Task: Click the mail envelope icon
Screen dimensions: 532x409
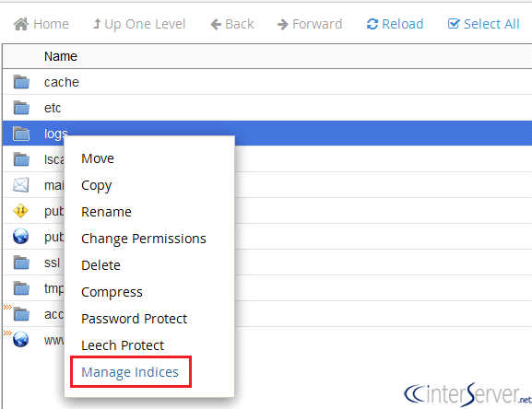Action: pyautogui.click(x=20, y=185)
